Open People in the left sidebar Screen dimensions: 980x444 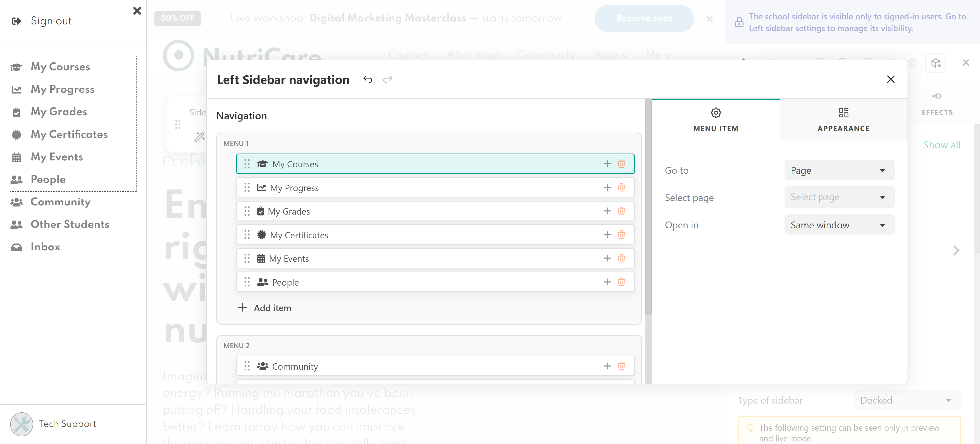(48, 179)
